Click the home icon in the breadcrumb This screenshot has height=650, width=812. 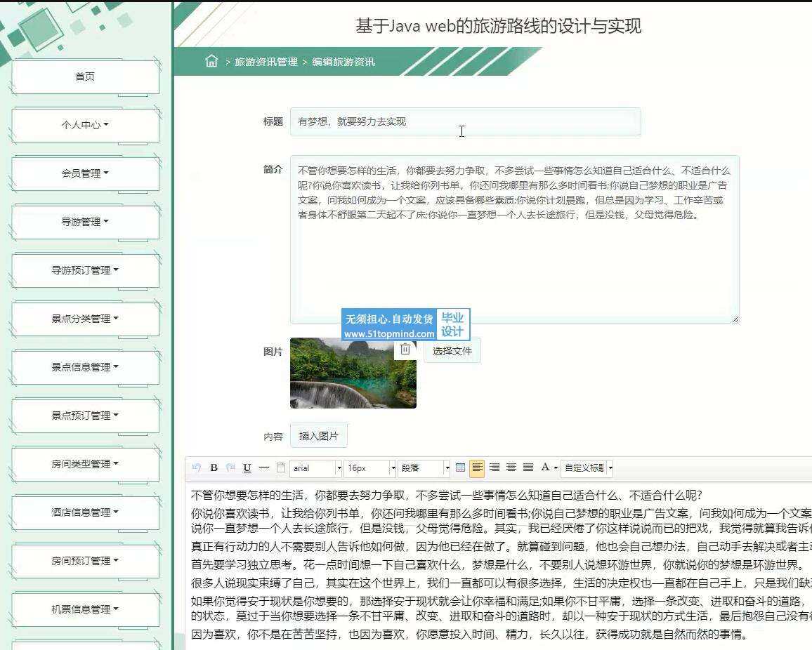[211, 61]
